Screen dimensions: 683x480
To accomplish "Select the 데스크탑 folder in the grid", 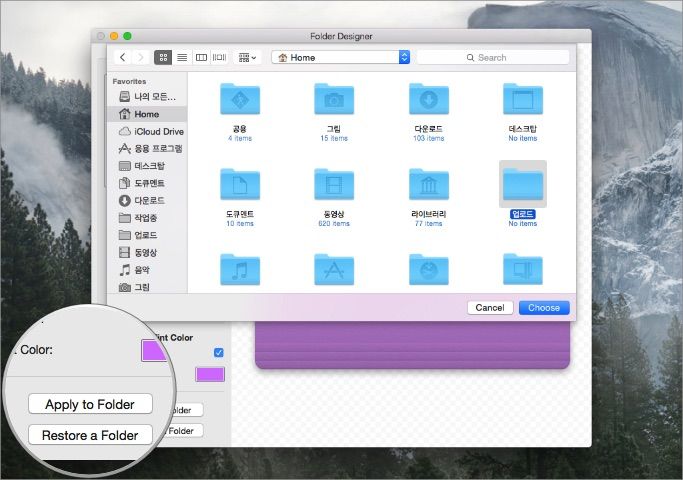I will 523,99.
